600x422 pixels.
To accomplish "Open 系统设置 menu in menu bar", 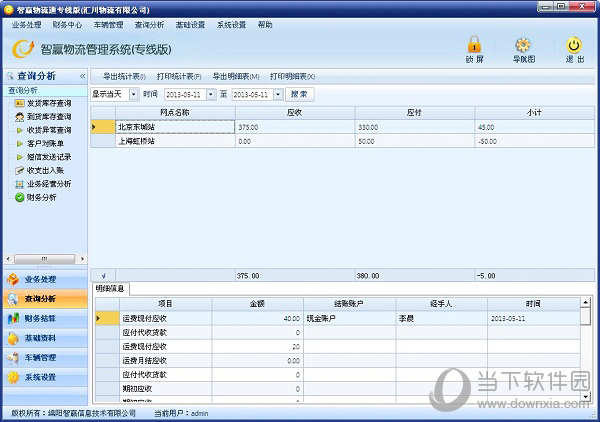I will (x=231, y=25).
